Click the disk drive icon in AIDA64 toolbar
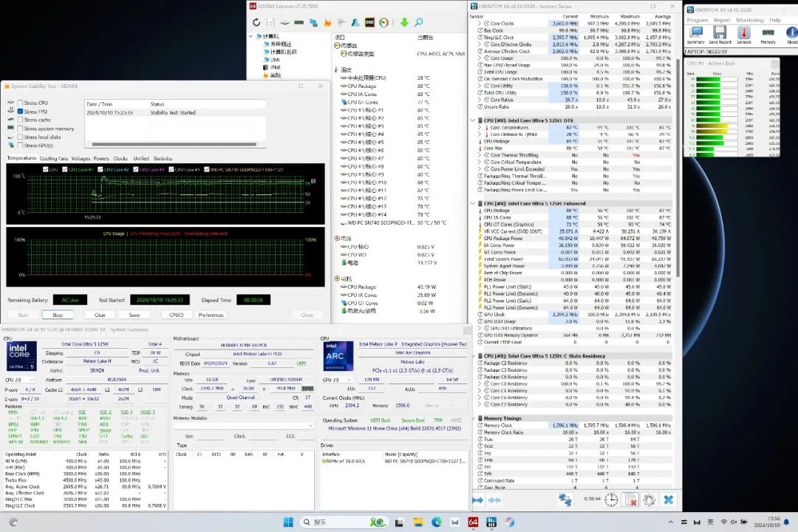This screenshot has height=532, width=798. tap(284, 22)
